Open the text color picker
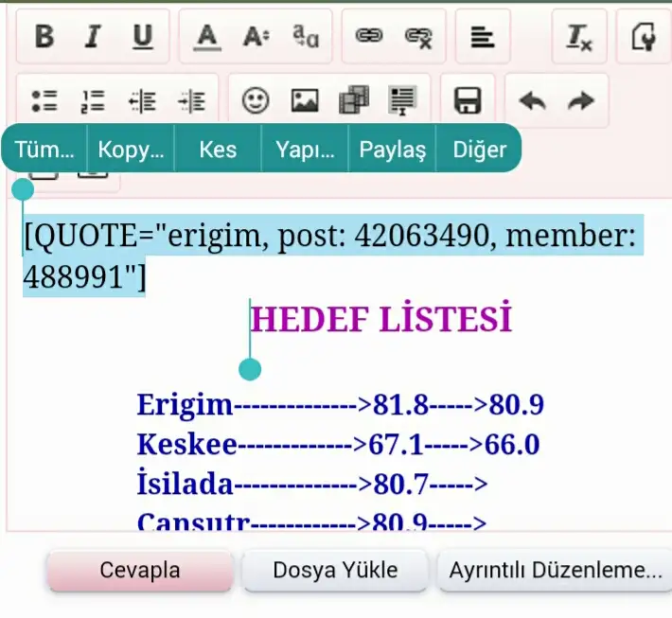The width and height of the screenshot is (672, 618). 206,36
